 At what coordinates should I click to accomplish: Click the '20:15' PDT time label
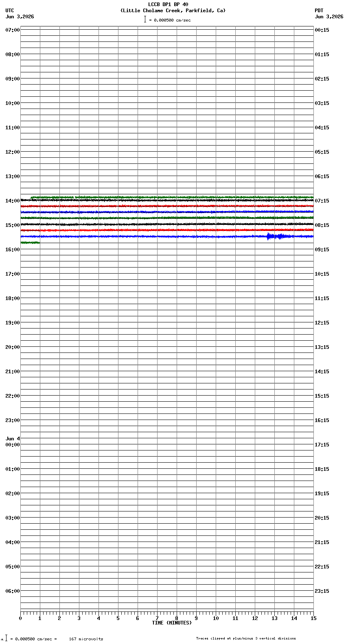click(x=322, y=518)
